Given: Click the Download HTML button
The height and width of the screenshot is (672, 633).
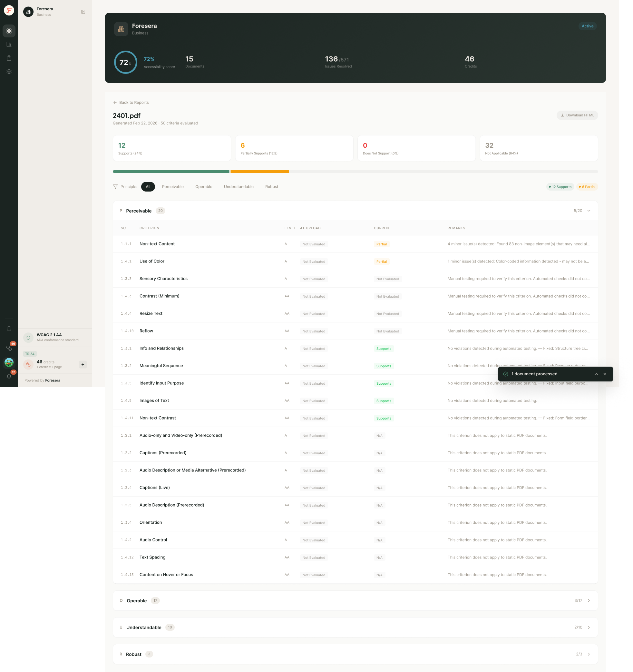Looking at the screenshot, I should point(577,115).
